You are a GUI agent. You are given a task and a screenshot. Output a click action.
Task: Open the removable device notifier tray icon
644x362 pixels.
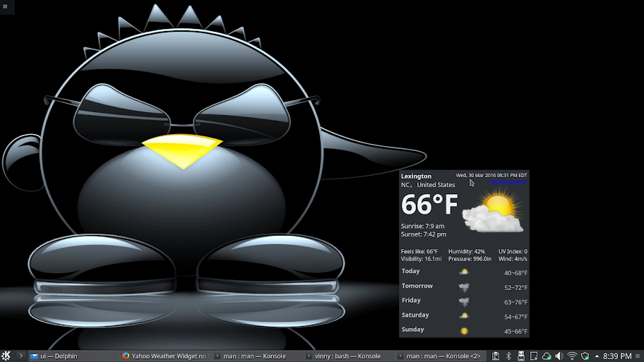(521, 356)
